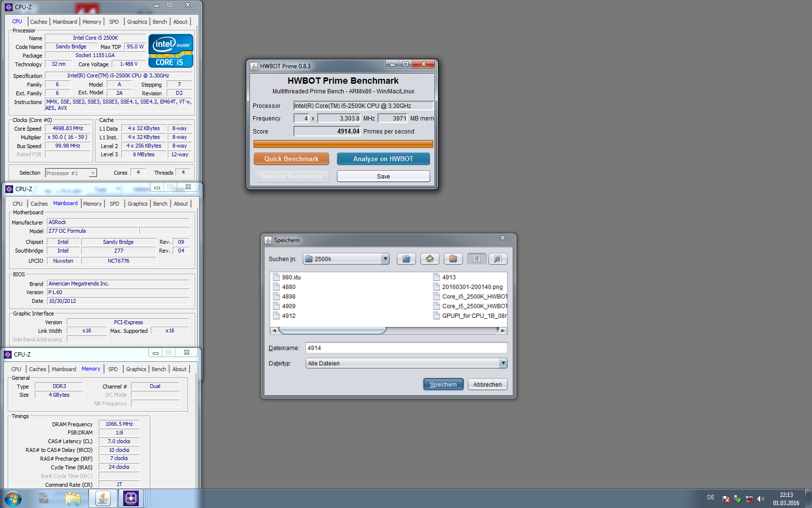Open Caches tab in top CPU-Z window
812x508 pixels.
pyautogui.click(x=39, y=22)
